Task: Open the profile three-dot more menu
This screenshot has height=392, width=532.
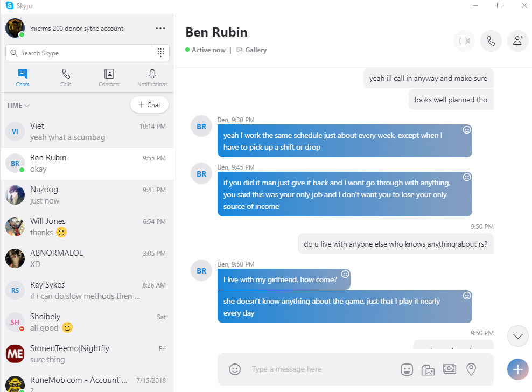Action: coord(160,29)
